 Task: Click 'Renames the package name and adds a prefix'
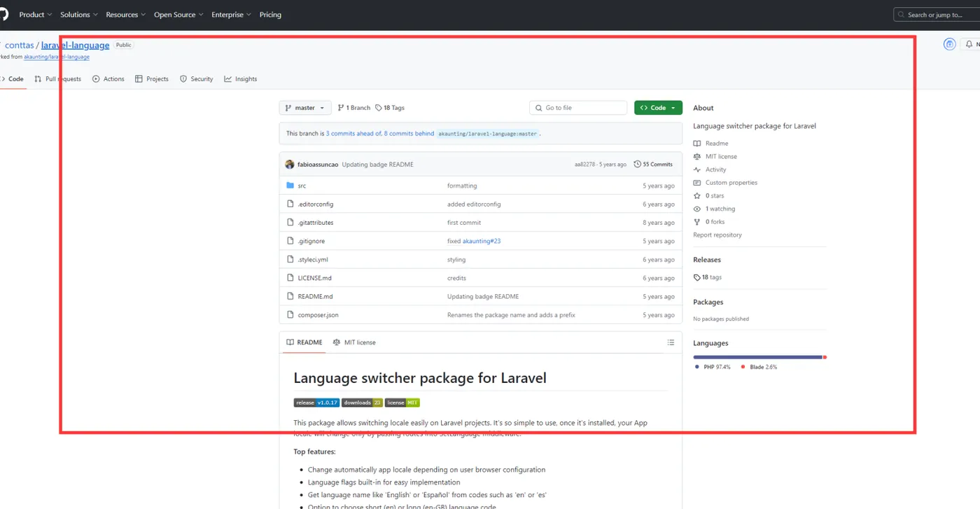511,315
